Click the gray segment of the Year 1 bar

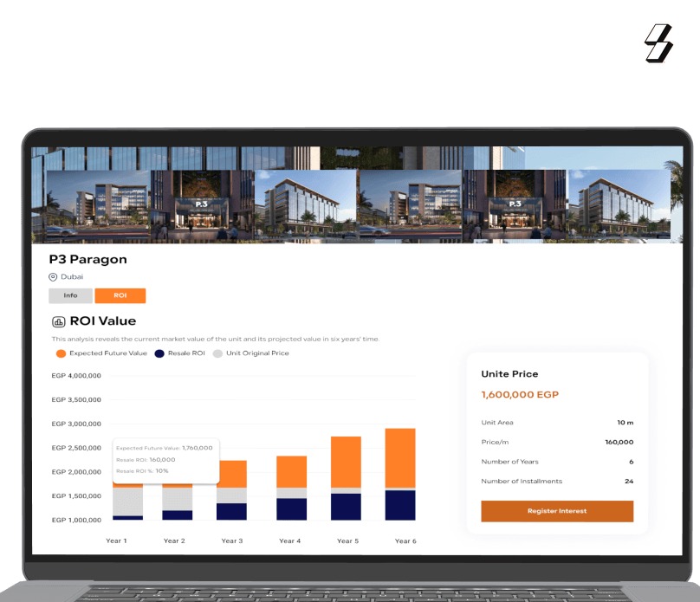[x=127, y=502]
